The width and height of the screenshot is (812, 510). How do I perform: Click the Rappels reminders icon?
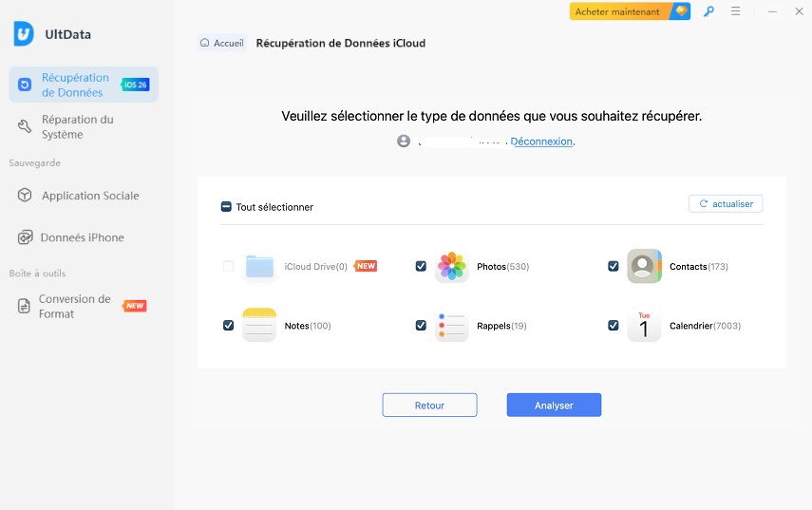[x=451, y=326]
